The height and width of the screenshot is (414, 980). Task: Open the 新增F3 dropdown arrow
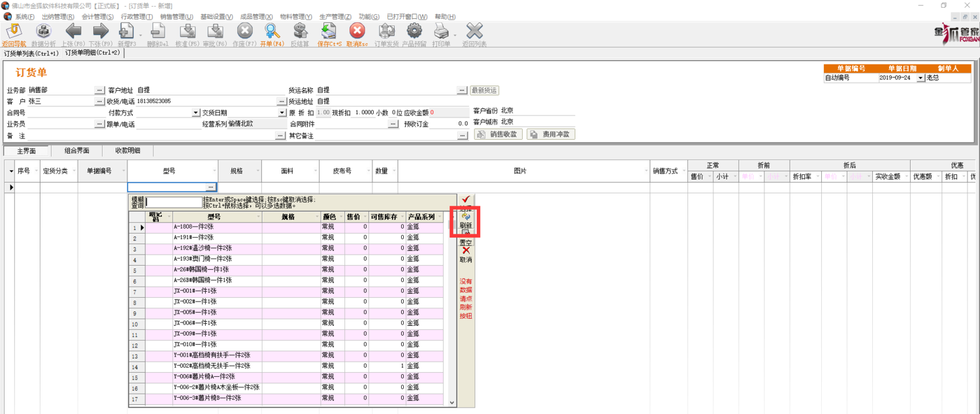140,35
